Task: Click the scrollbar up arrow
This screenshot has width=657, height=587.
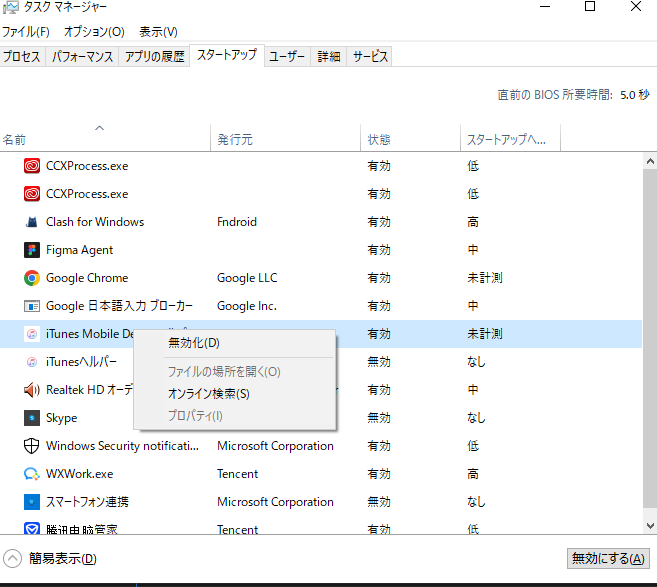Action: [650, 161]
